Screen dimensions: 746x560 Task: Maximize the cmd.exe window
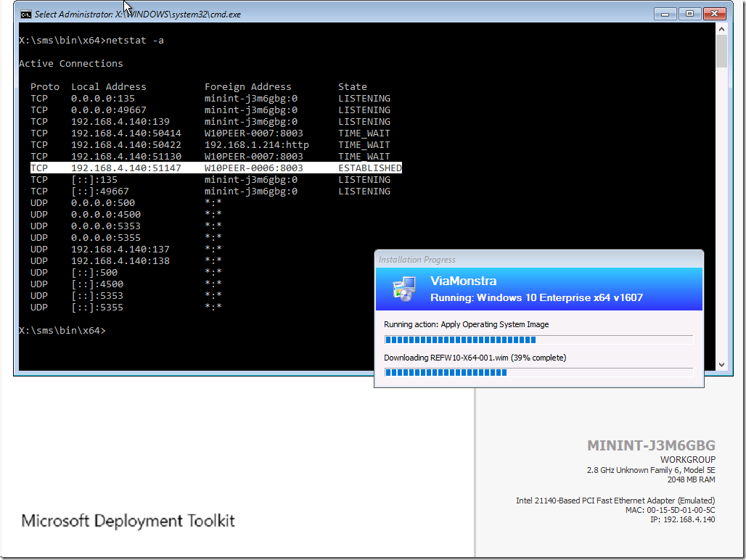pyautogui.click(x=689, y=15)
